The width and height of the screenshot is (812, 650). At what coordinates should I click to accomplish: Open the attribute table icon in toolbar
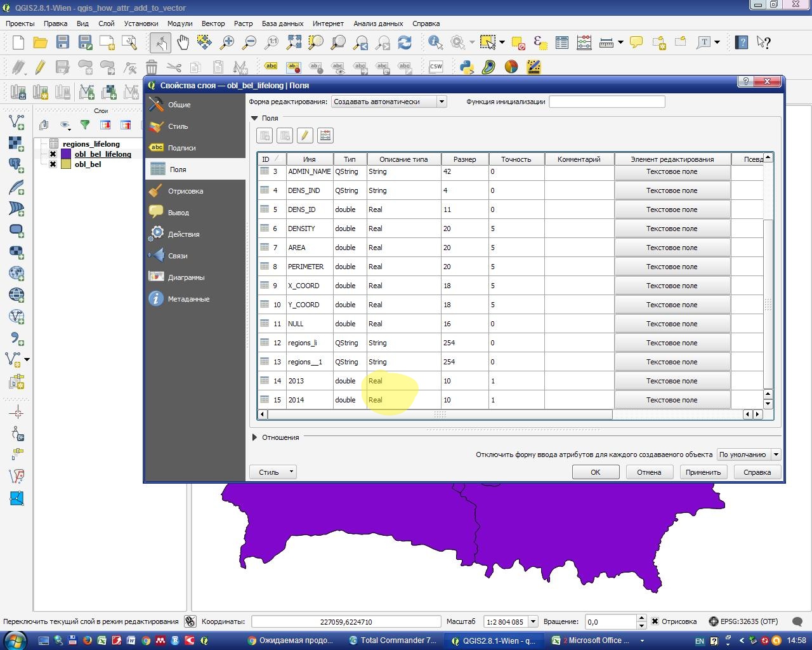[x=562, y=43]
